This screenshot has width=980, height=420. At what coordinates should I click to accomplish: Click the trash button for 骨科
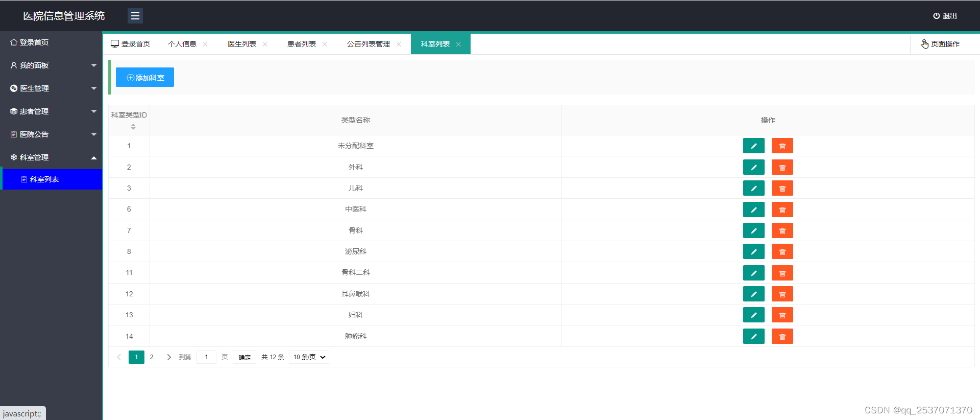click(782, 231)
